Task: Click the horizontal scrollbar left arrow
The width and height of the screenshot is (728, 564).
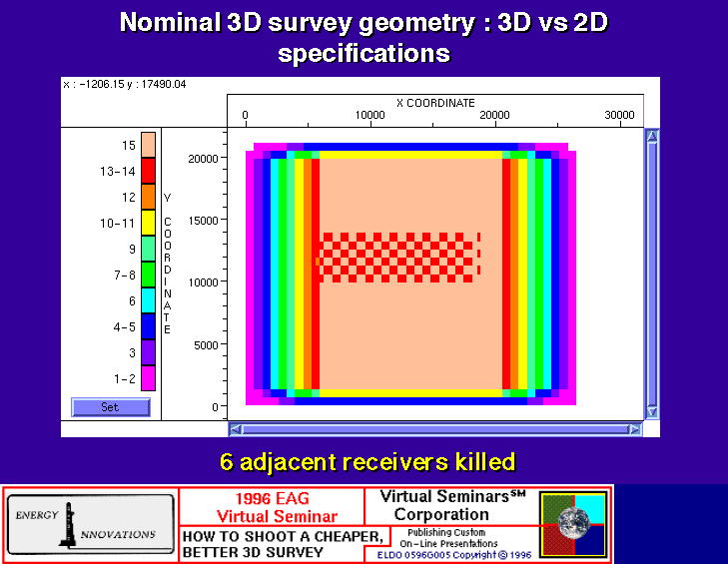Action: pos(236,429)
